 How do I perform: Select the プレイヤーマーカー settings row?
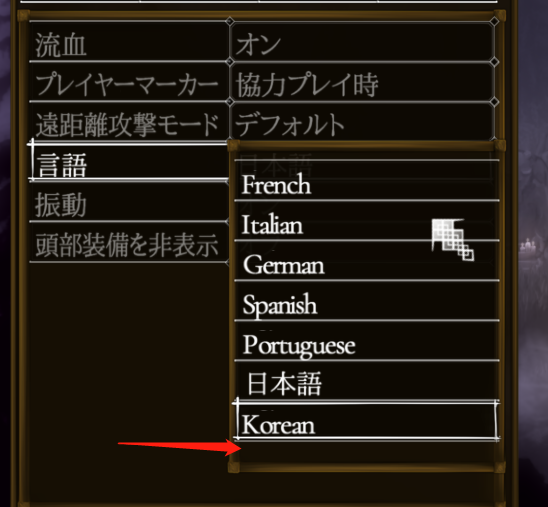tap(129, 82)
